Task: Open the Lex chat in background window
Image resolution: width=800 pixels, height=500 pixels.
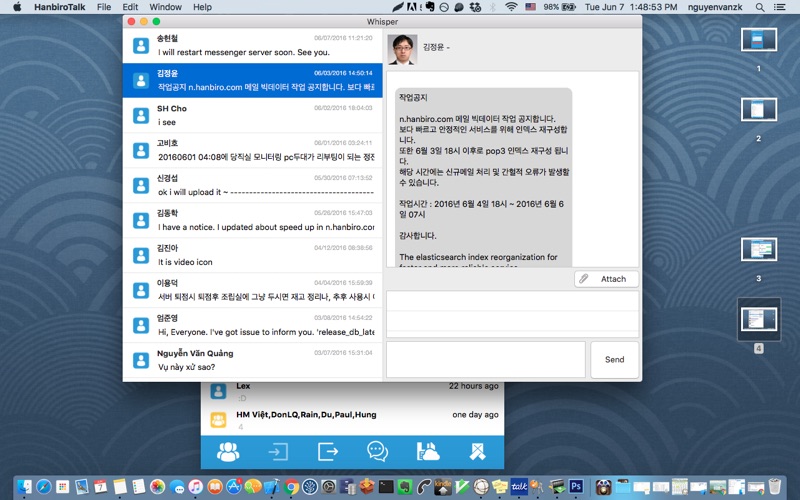Action: coord(352,392)
